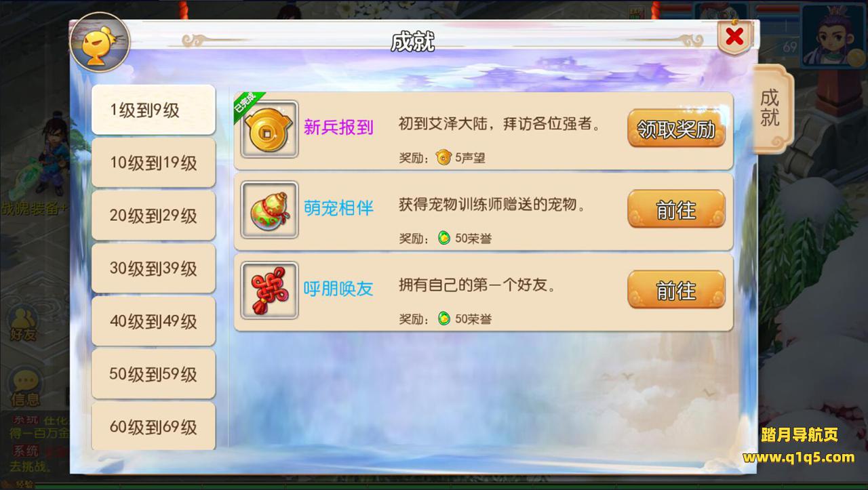Image resolution: width=868 pixels, height=490 pixels.
Task: Open the 信息 message bubble icon
Action: pyautogui.click(x=24, y=387)
